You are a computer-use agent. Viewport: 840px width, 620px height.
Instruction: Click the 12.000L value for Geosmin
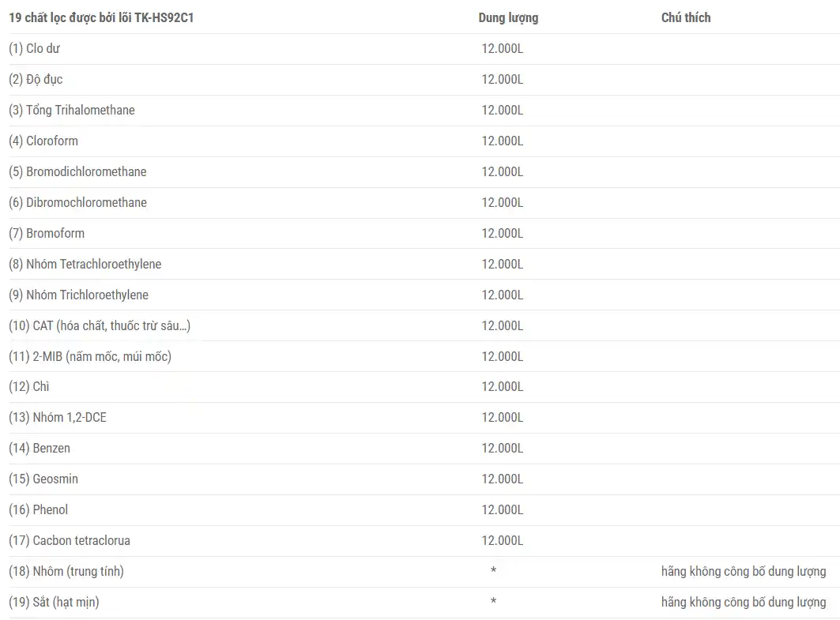(x=503, y=479)
